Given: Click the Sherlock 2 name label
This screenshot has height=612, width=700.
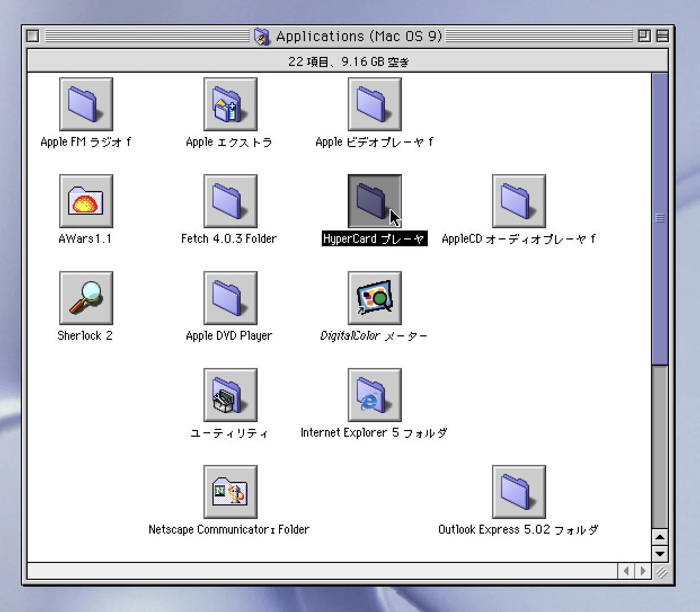Looking at the screenshot, I should tap(85, 336).
